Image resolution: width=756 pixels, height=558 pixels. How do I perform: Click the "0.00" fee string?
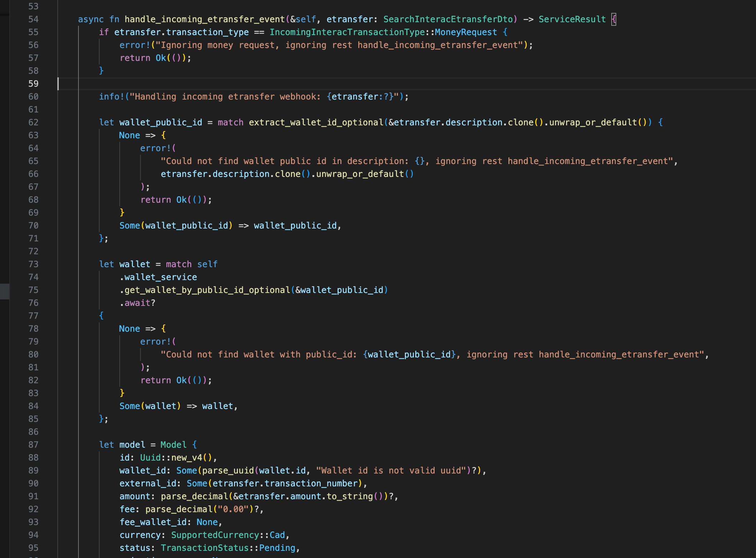point(233,509)
